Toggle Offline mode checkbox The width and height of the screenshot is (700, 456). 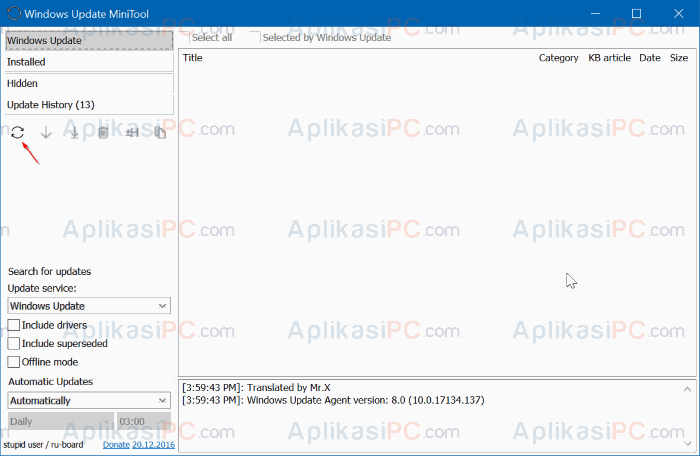coord(14,362)
